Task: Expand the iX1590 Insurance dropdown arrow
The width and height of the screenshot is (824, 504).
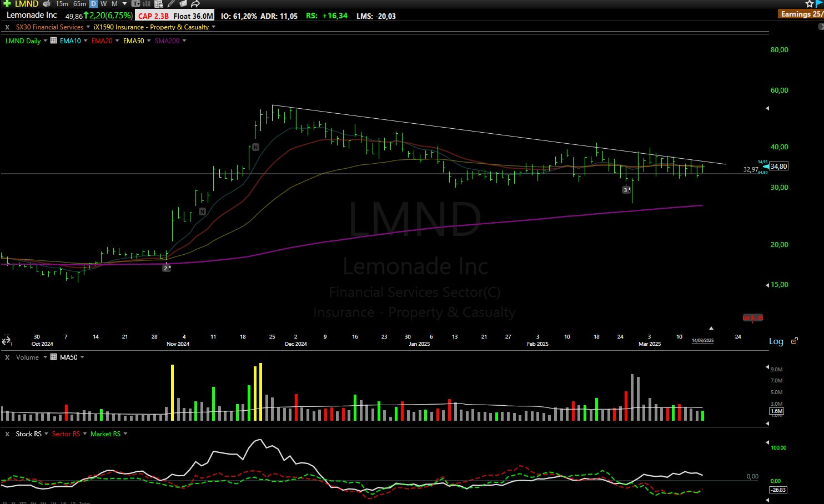Action: tap(214, 27)
